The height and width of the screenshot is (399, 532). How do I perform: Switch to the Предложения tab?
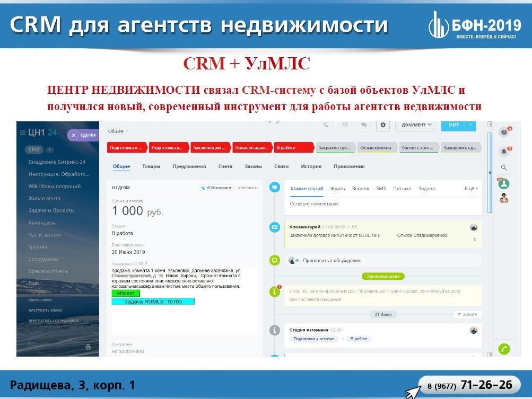pos(189,166)
